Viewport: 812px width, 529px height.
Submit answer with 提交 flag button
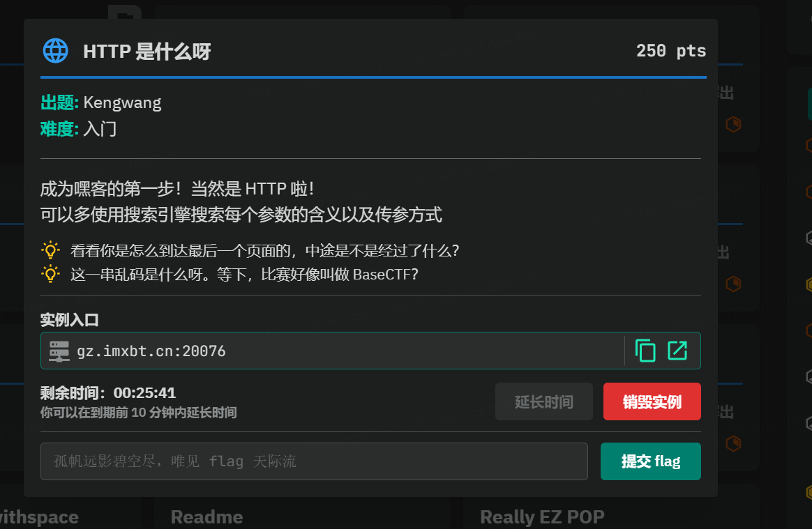650,461
